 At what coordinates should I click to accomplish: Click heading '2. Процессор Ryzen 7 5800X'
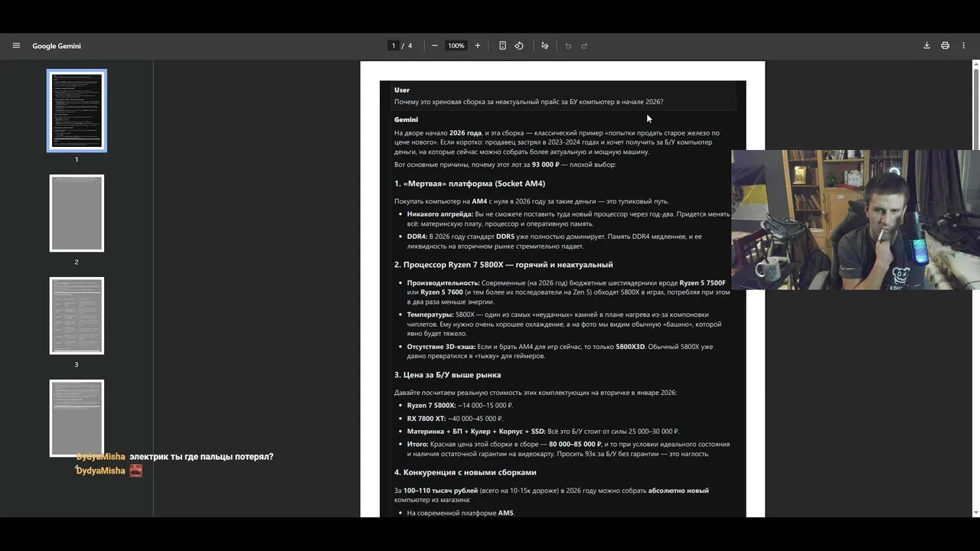point(503,265)
